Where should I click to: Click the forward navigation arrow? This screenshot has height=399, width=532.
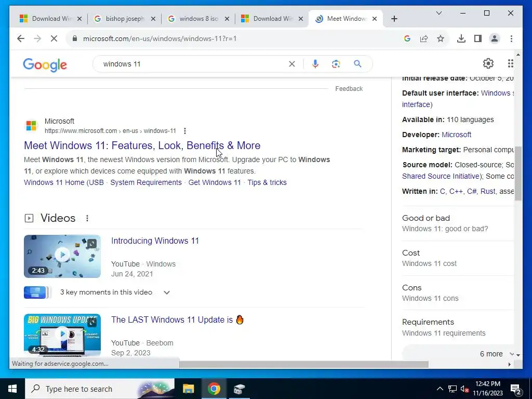coord(37,38)
